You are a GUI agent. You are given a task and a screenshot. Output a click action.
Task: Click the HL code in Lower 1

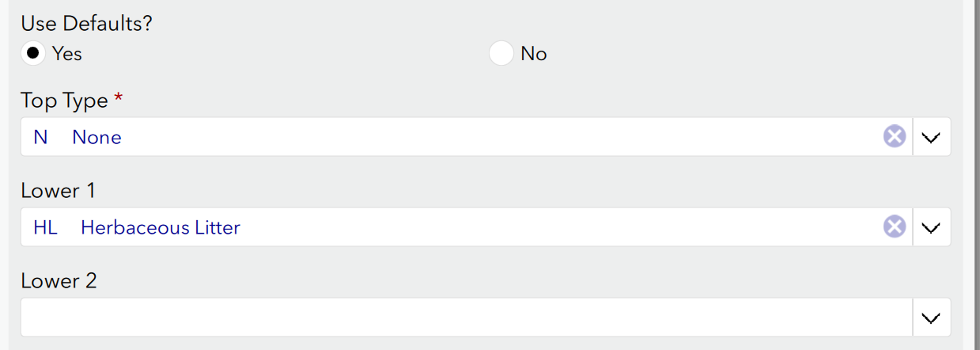tap(45, 228)
